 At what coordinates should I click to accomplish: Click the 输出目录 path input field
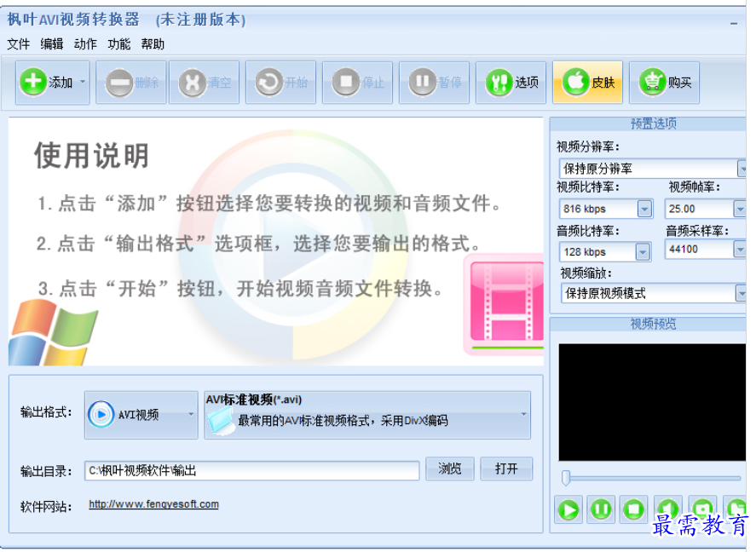[x=251, y=470]
